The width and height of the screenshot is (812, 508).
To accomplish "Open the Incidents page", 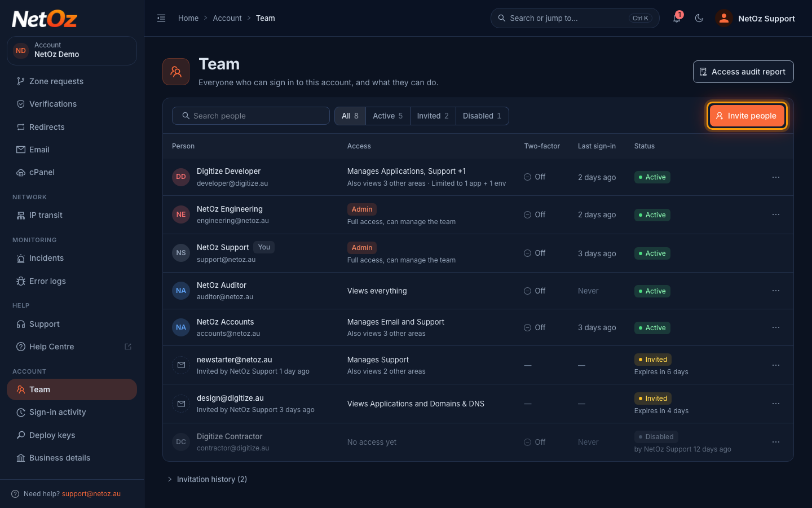I will (x=72, y=258).
